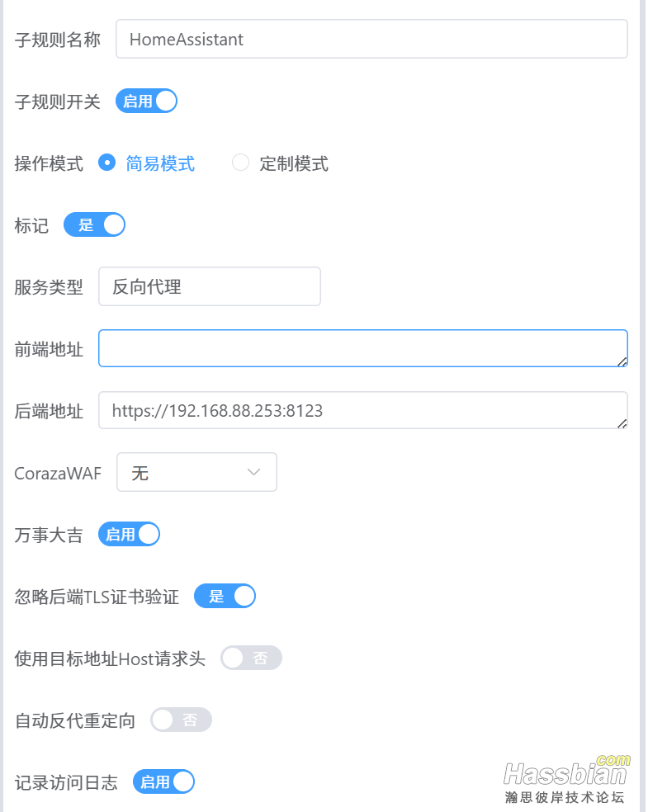Click the 服务类型 反向代理 field
The height and width of the screenshot is (812, 648).
tap(209, 286)
